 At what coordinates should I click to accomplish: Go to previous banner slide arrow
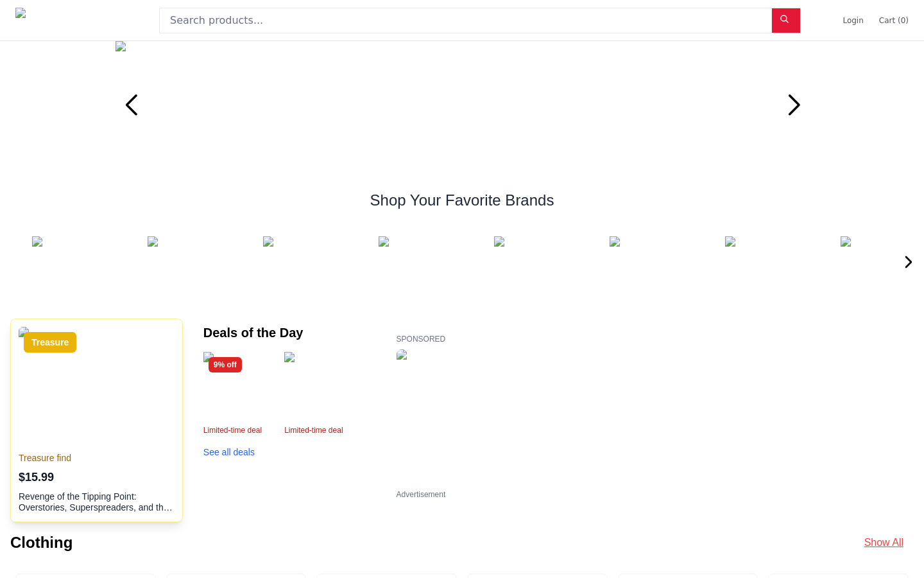(x=132, y=105)
